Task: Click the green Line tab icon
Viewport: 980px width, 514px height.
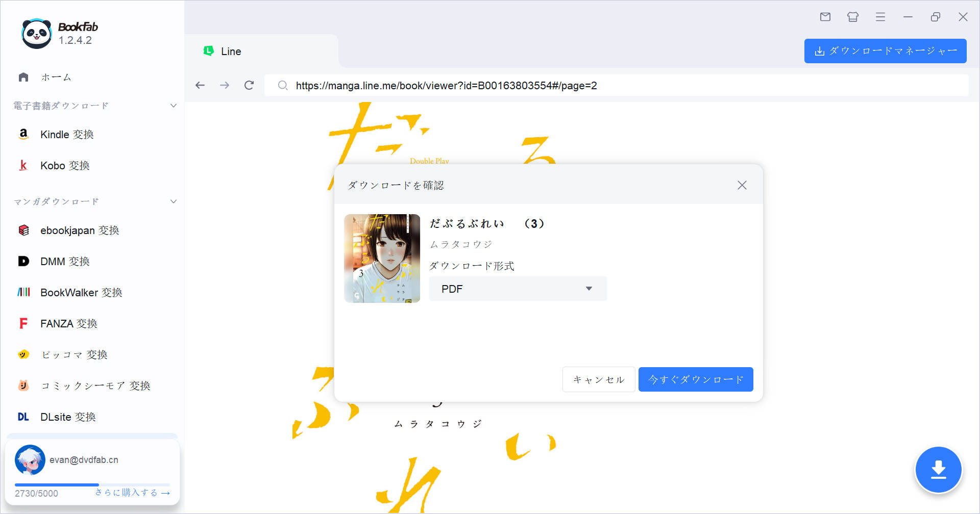Action: tap(208, 51)
